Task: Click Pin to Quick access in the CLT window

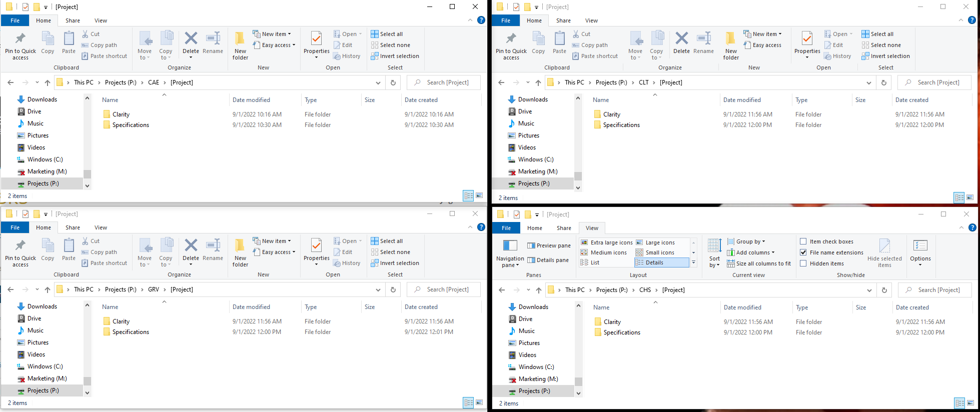Action: 511,40
